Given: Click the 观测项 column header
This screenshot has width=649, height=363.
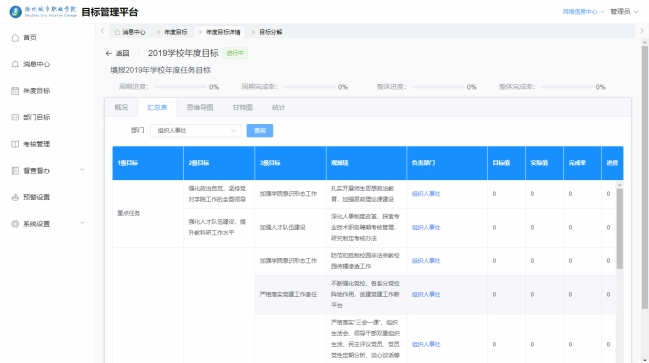Looking at the screenshot, I should point(366,163).
